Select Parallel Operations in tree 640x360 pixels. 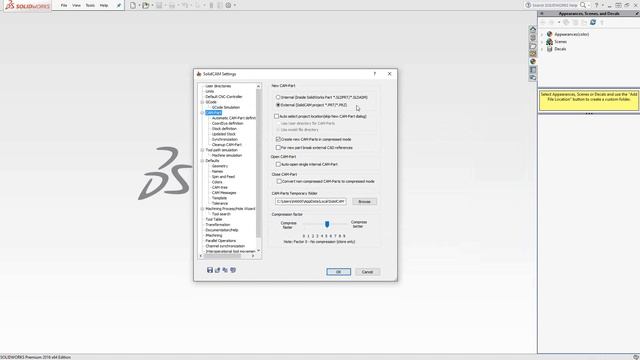[x=220, y=241]
